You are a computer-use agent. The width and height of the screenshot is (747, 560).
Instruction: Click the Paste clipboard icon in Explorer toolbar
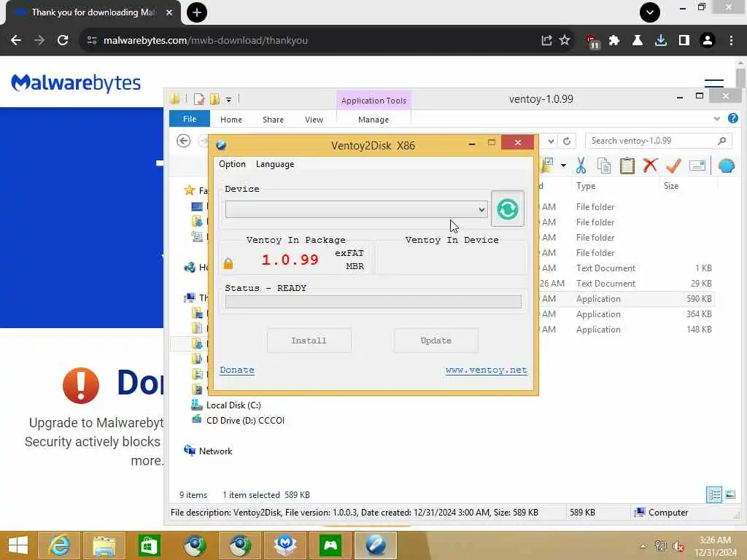coord(627,166)
